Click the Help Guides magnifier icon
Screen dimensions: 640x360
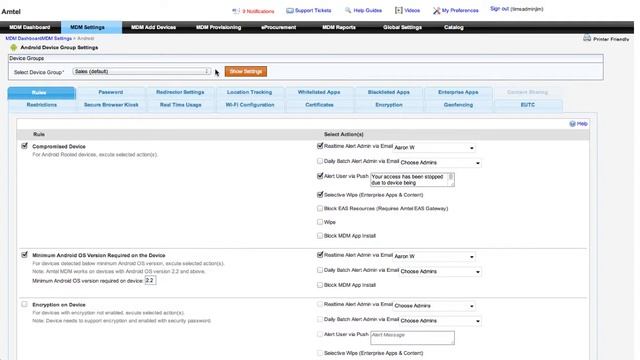pyautogui.click(x=348, y=10)
